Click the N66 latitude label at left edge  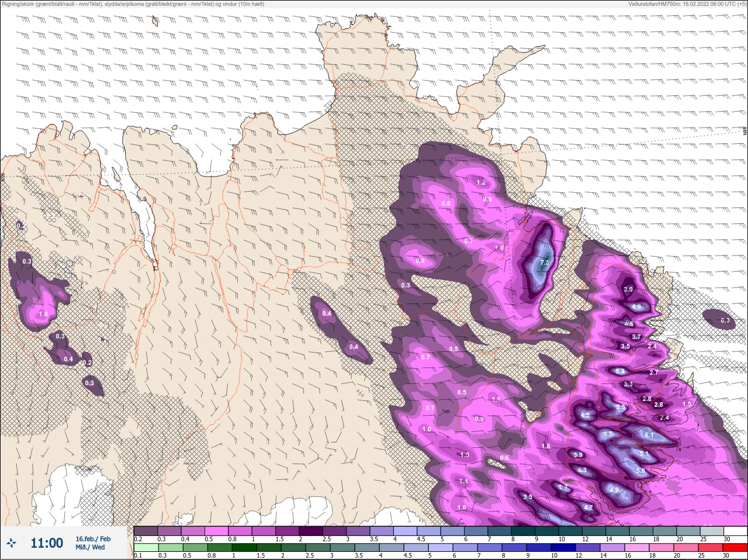3,176
